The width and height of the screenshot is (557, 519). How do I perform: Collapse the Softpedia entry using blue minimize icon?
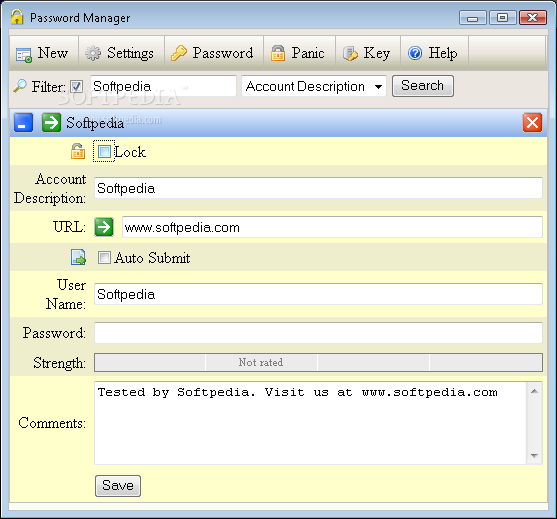[23, 123]
